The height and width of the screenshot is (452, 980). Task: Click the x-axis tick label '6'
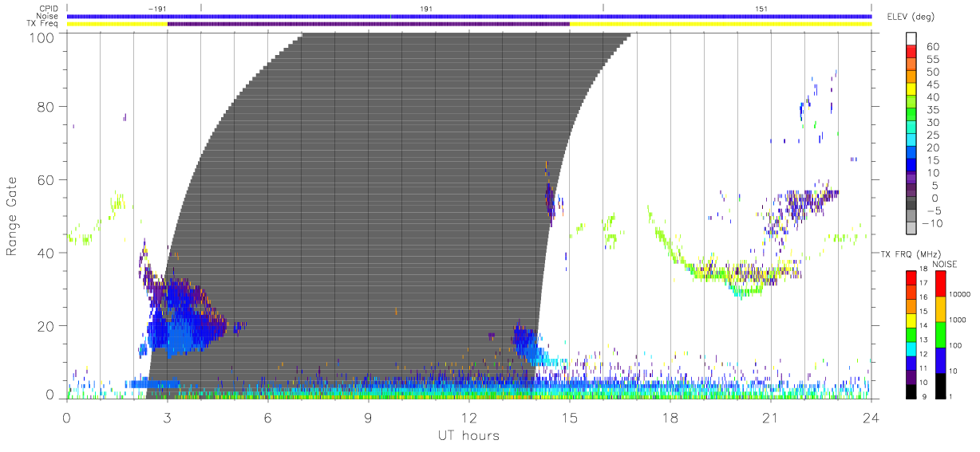[267, 418]
